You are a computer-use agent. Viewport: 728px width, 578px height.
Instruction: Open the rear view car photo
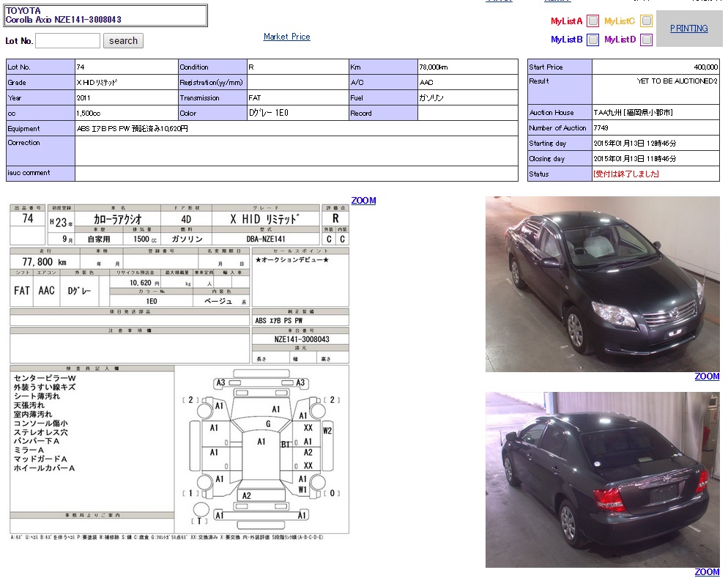(602, 479)
